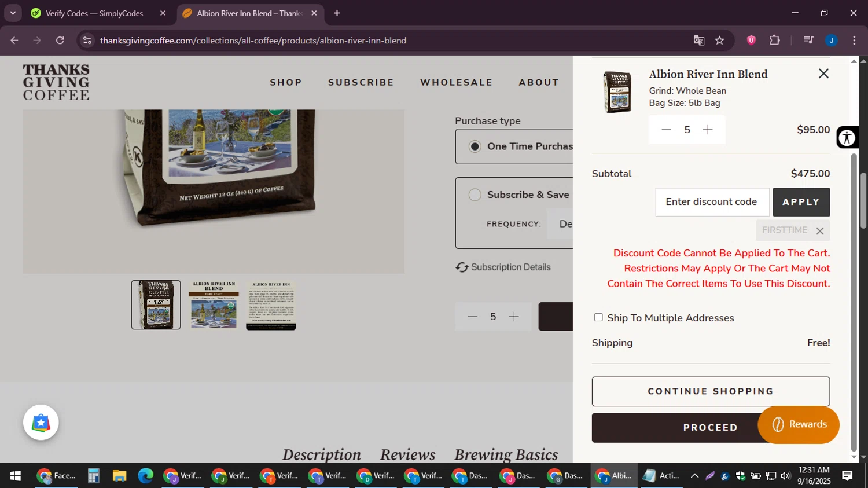Image resolution: width=868 pixels, height=488 pixels.
Task: Switch to the Description tab
Action: point(322,454)
